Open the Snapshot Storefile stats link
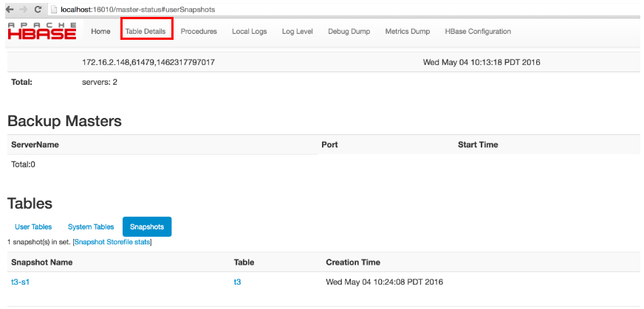644x309 pixels. coord(112,242)
